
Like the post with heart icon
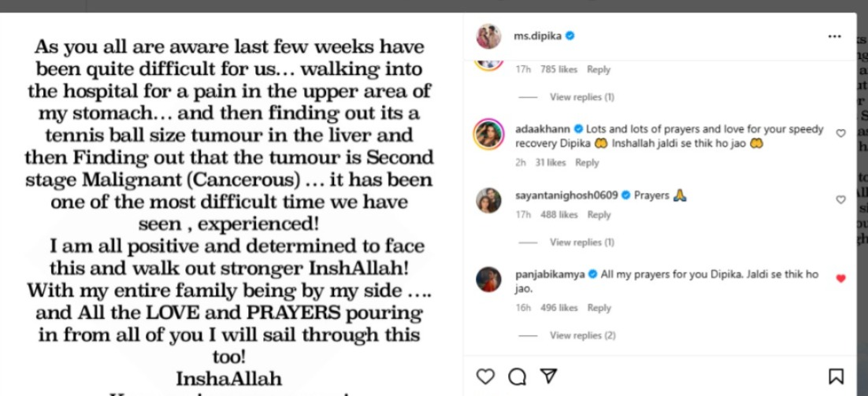tap(487, 376)
